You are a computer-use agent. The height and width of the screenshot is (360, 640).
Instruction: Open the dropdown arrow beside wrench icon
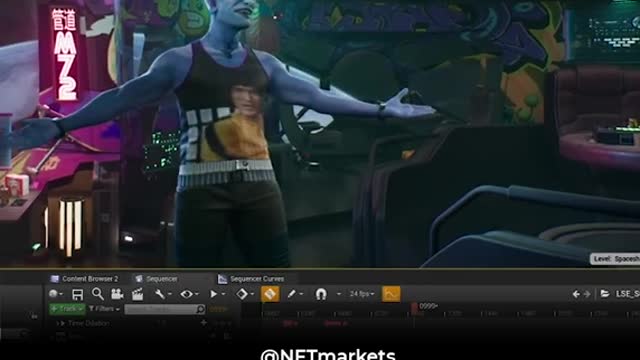170,294
